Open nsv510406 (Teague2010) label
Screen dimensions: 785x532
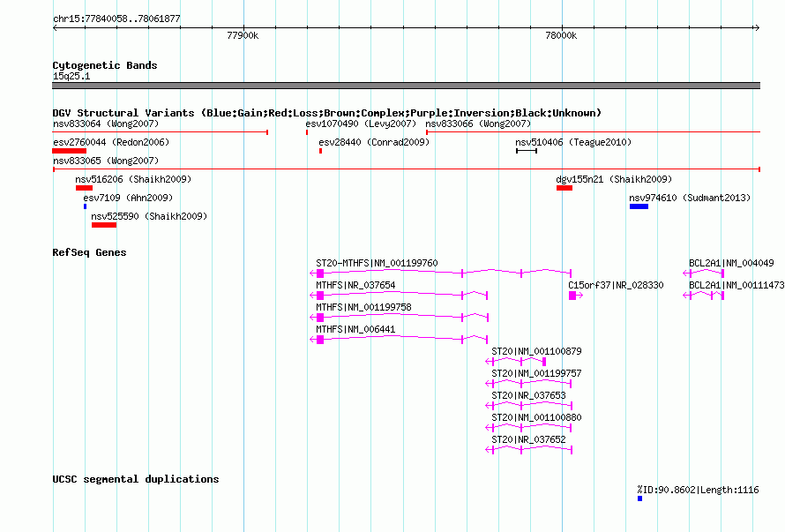click(573, 142)
